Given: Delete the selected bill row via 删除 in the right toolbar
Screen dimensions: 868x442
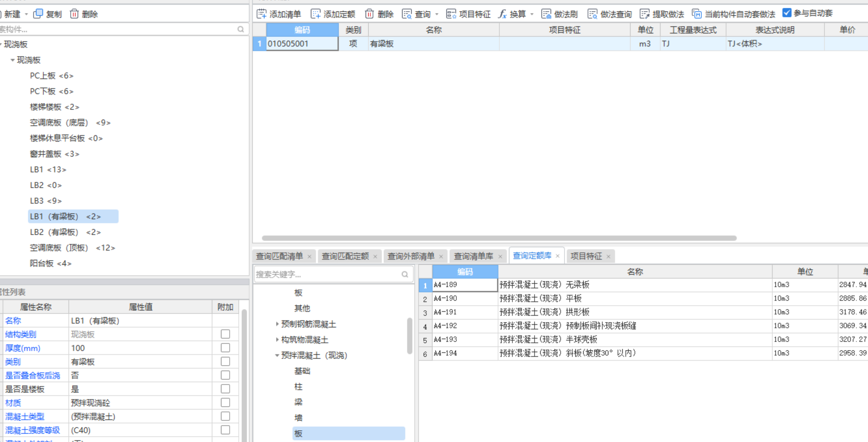Looking at the screenshot, I should coord(379,14).
